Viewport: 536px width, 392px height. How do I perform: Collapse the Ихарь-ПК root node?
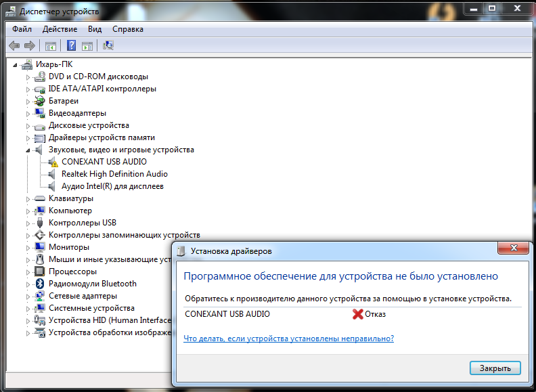[x=15, y=64]
